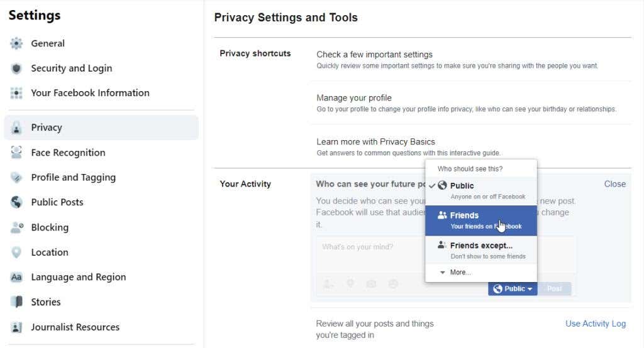Select the Your Facebook Information grid icon
The width and height of the screenshot is (644, 348).
tap(16, 93)
